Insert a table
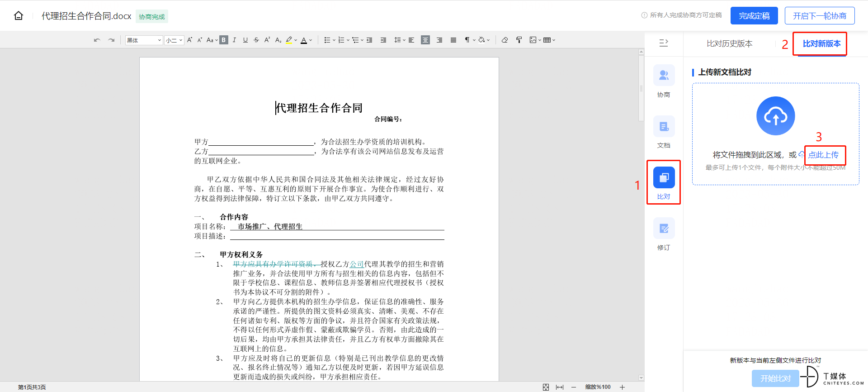The image size is (868, 392). [x=547, y=40]
